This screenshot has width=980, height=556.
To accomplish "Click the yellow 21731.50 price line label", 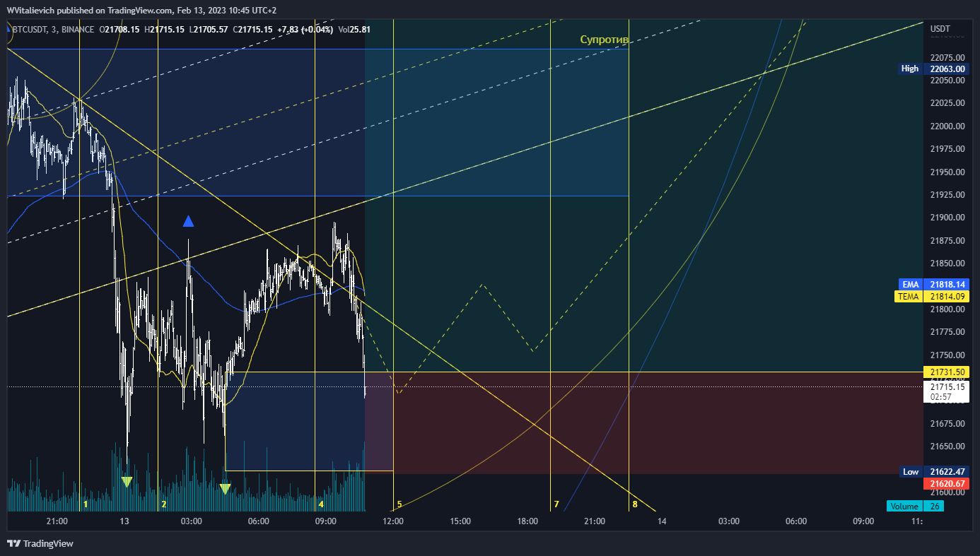I will click(947, 372).
